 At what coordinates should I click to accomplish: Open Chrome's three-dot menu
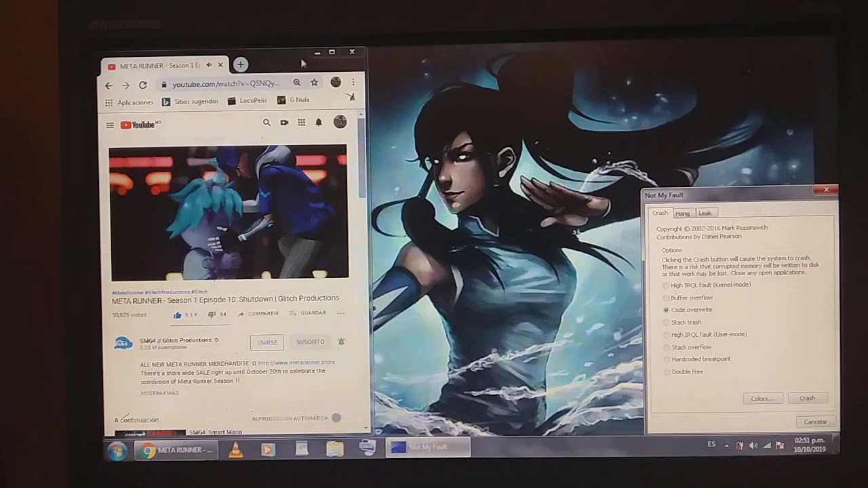point(353,82)
